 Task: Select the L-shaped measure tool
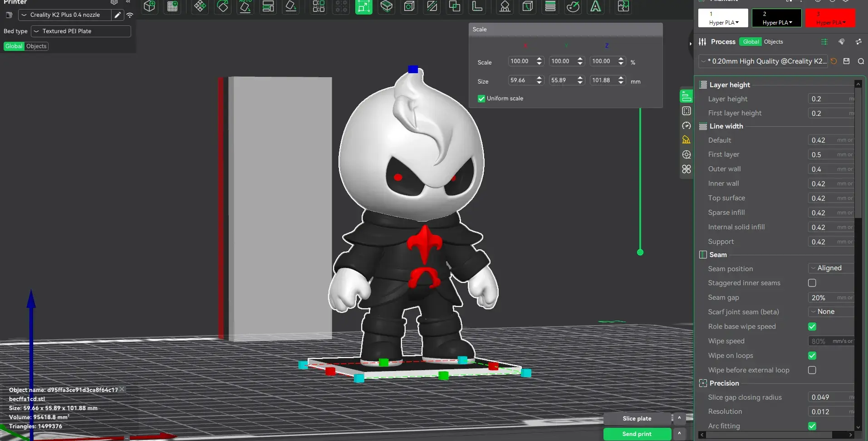point(477,6)
